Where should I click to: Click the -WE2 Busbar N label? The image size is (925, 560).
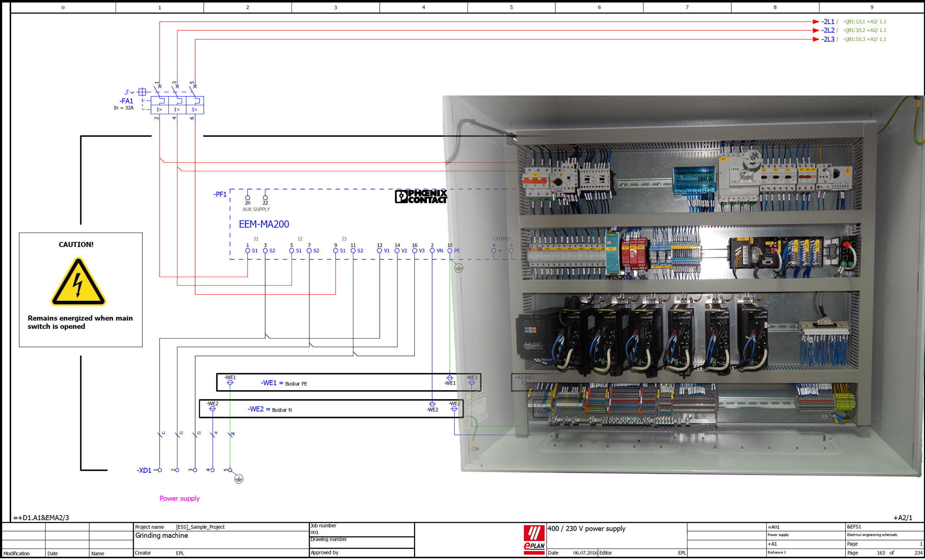269,409
